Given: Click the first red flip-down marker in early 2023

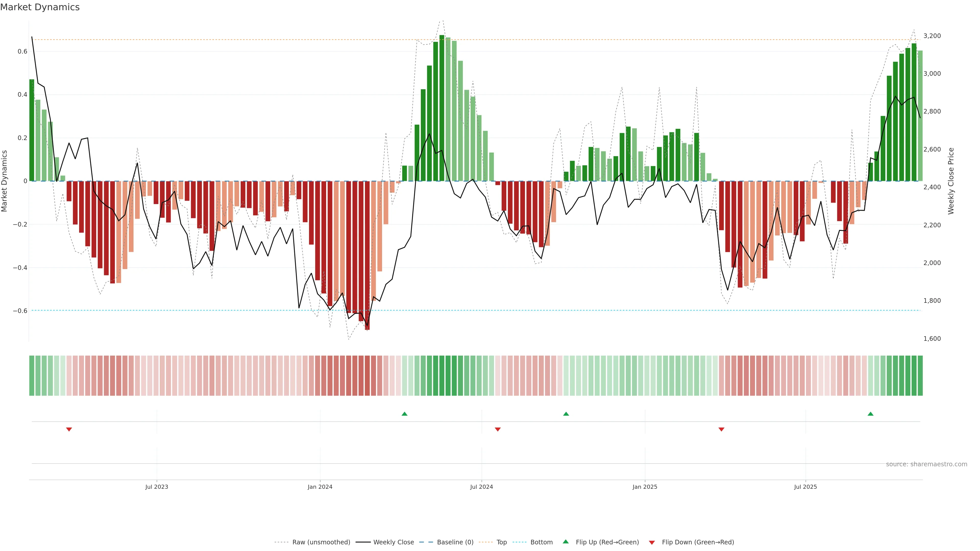Looking at the screenshot, I should (x=69, y=429).
